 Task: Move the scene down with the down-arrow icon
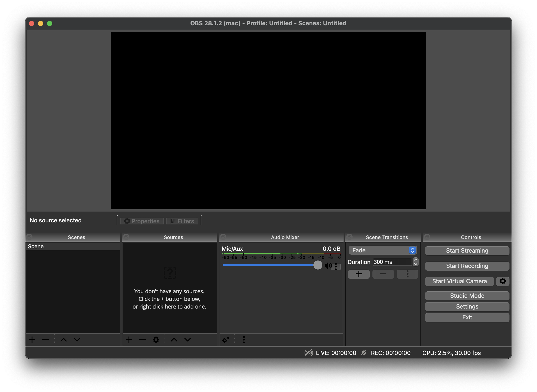pyautogui.click(x=77, y=339)
